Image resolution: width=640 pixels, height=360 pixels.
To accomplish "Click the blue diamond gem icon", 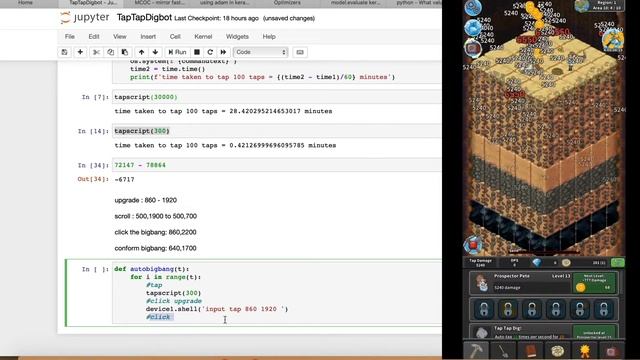I will [537, 263].
